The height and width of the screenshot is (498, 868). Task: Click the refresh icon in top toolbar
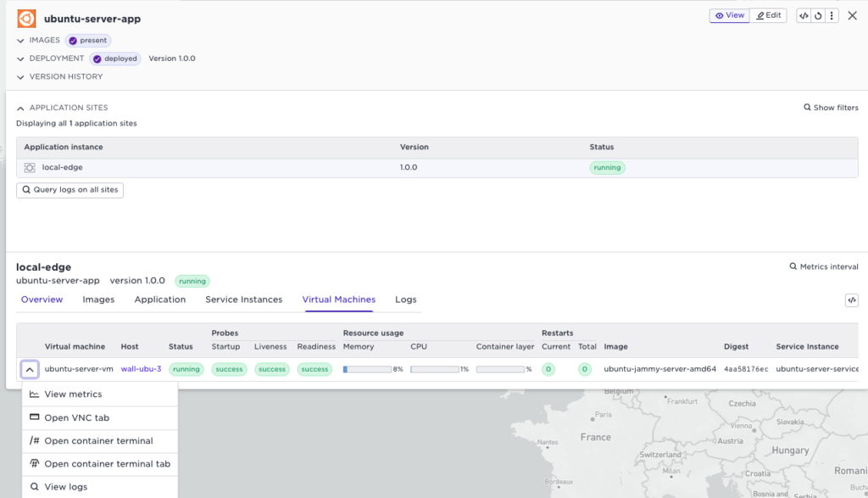point(818,15)
